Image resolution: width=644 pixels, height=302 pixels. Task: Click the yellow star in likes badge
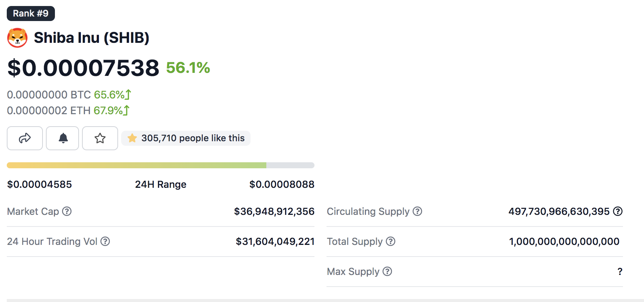(132, 138)
